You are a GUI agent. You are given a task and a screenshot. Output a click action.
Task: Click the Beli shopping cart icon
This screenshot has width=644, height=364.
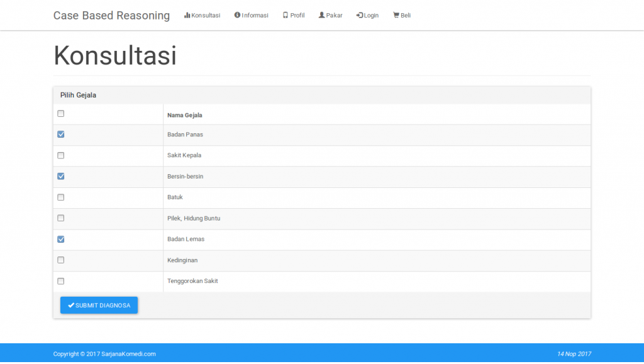[396, 15]
